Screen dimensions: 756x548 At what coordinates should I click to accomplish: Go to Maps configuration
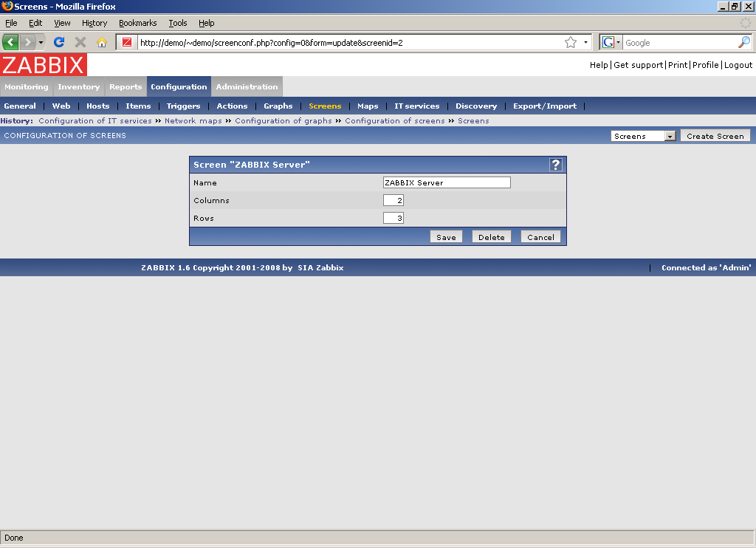tap(368, 106)
